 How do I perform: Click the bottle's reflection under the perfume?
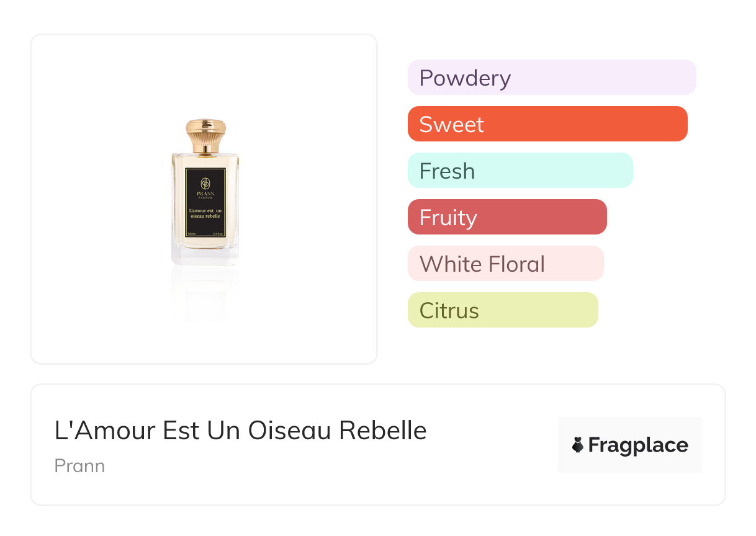pos(205,295)
